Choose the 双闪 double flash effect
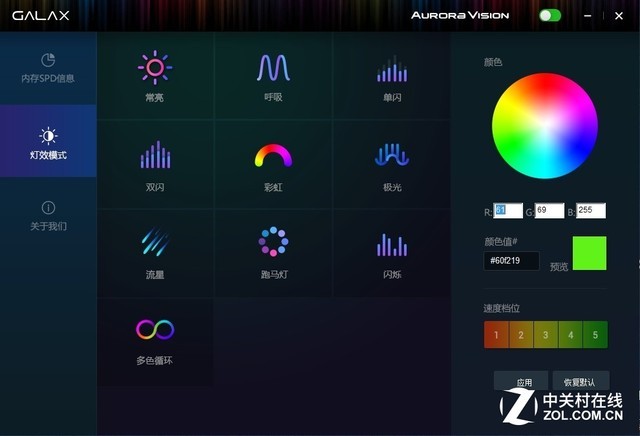The height and width of the screenshot is (436, 640). tap(154, 156)
